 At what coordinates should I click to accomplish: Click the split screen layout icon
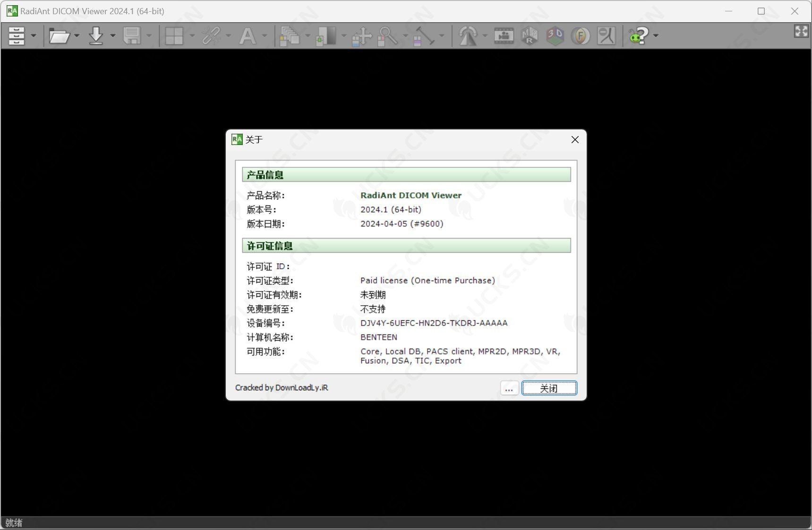tap(174, 35)
